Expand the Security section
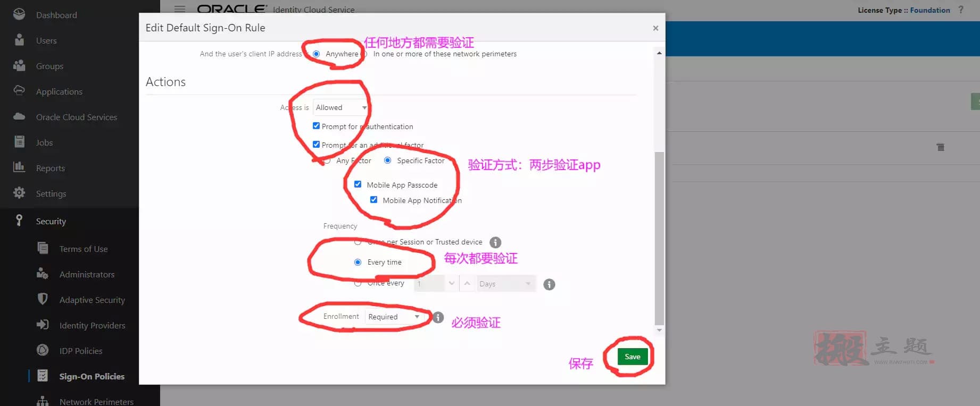 click(x=51, y=221)
